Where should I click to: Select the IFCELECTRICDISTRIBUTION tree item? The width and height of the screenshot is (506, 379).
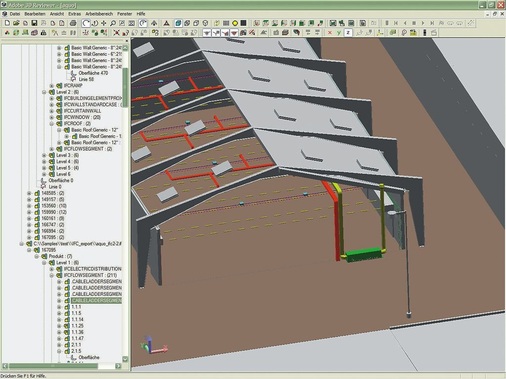pyautogui.click(x=93, y=269)
